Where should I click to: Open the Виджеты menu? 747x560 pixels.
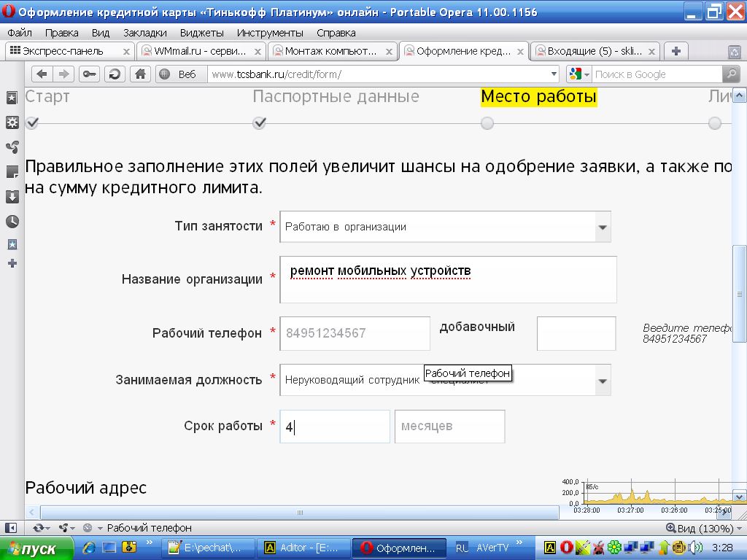(x=201, y=33)
